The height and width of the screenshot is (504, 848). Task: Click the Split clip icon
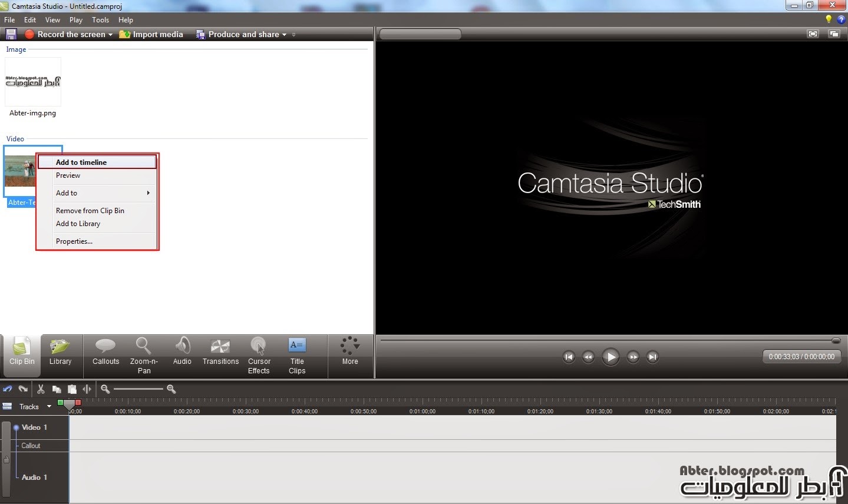click(x=87, y=389)
